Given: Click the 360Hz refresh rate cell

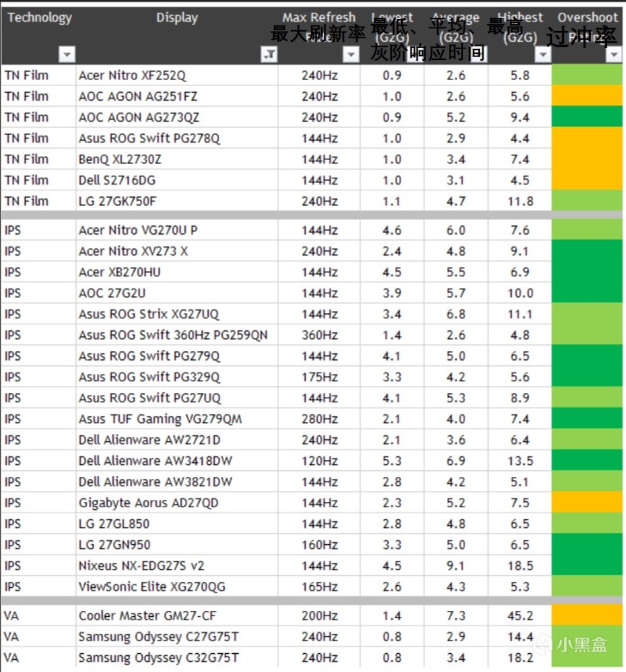Looking at the screenshot, I should (320, 335).
